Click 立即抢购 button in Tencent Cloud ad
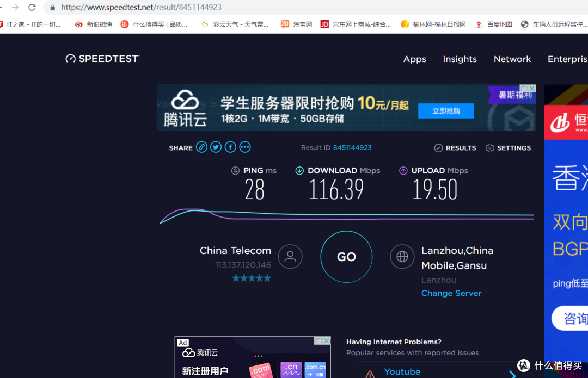Screen dimensions: 588x378 [446, 111]
